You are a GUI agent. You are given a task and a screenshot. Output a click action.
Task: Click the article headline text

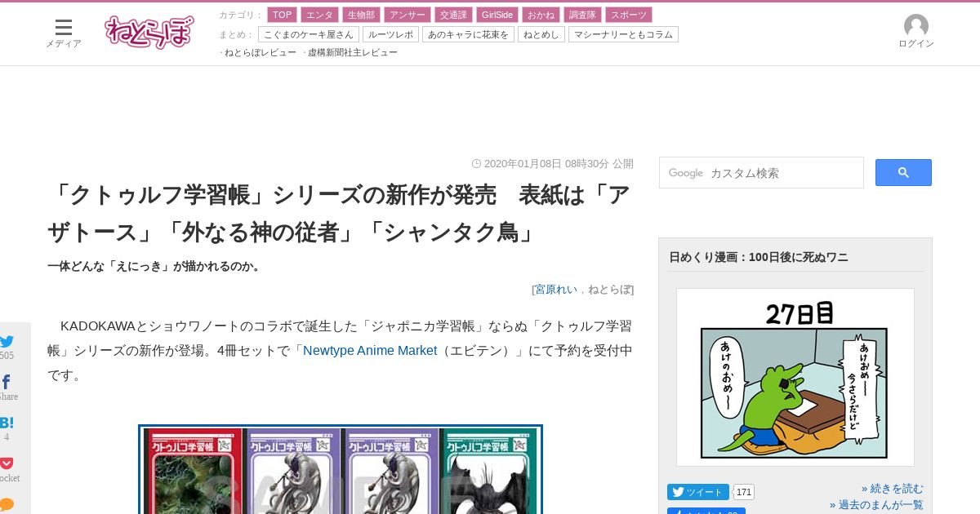point(338,214)
